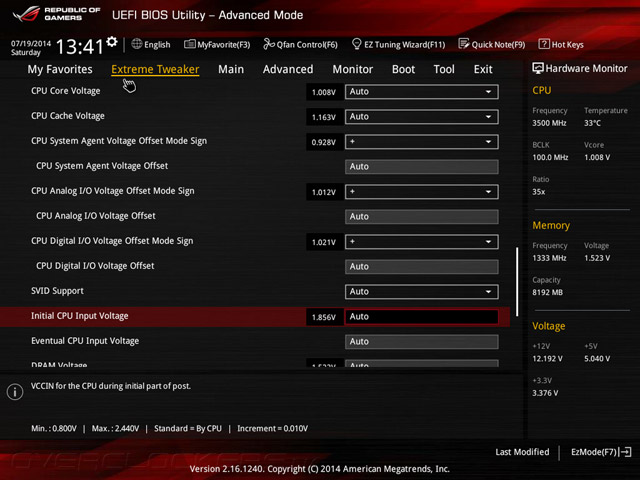Click the globe language icon
Image resolution: width=640 pixels, height=480 pixels.
137,44
